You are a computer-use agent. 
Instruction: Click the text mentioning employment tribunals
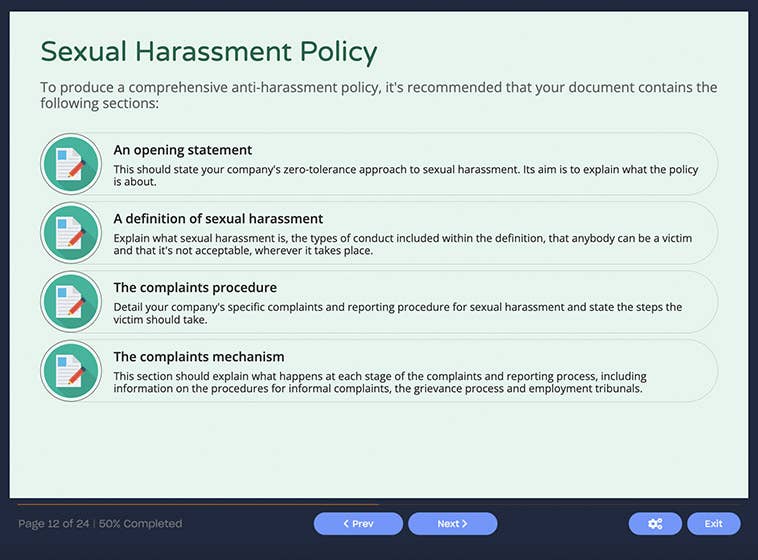(380, 383)
